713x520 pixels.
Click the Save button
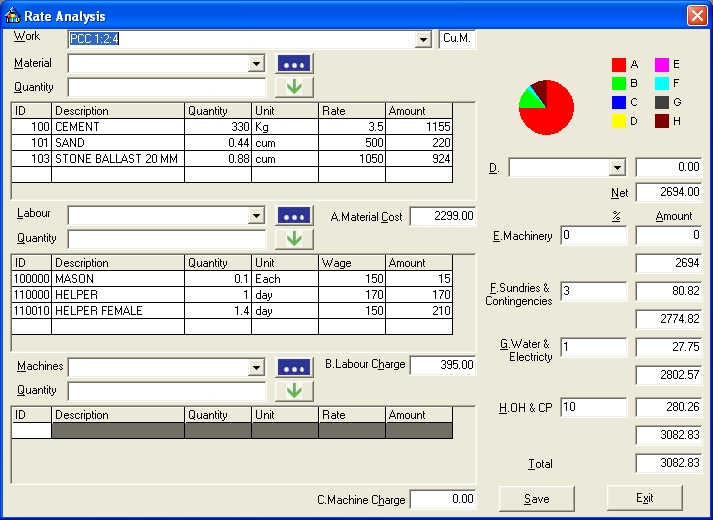click(x=537, y=499)
